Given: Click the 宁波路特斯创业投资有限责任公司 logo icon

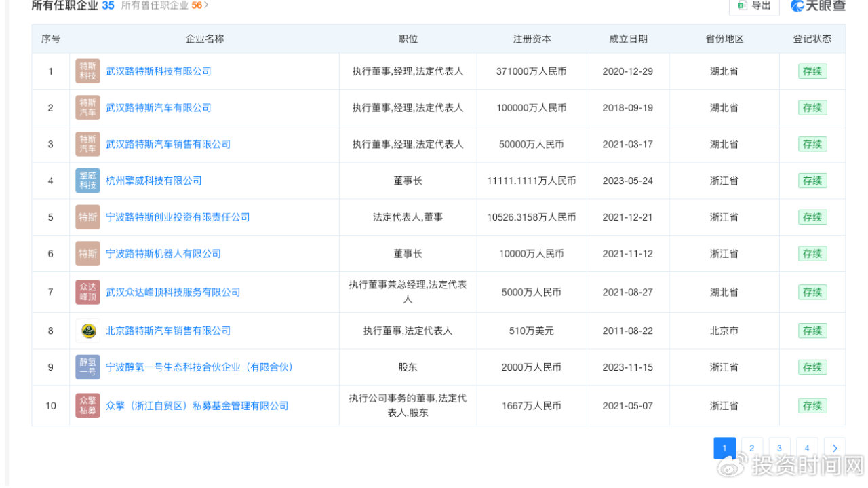Looking at the screenshot, I should coord(87,217).
